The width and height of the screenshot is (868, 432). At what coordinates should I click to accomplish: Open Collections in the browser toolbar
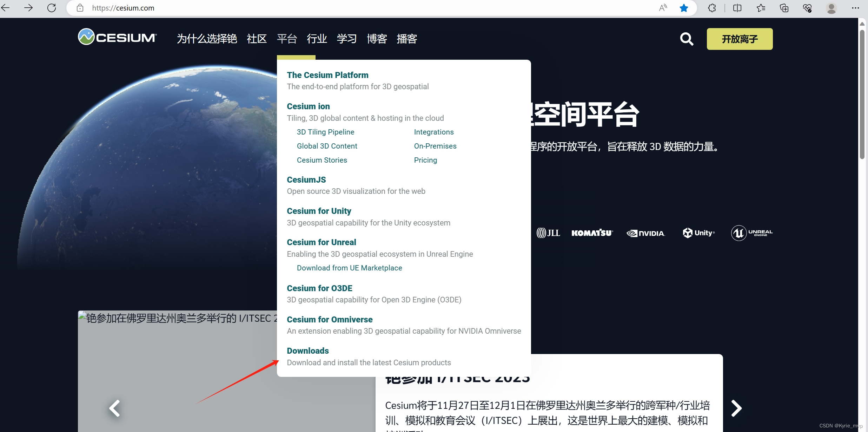(x=784, y=8)
